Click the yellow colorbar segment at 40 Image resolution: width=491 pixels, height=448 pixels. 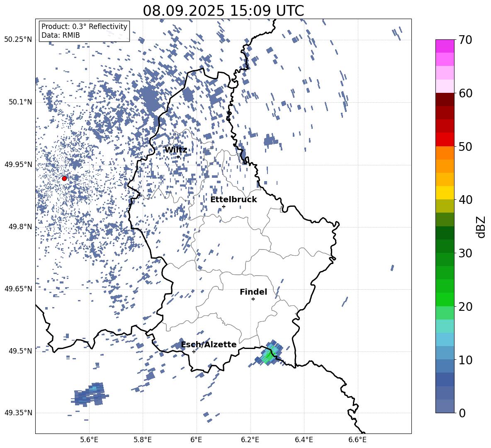click(445, 193)
